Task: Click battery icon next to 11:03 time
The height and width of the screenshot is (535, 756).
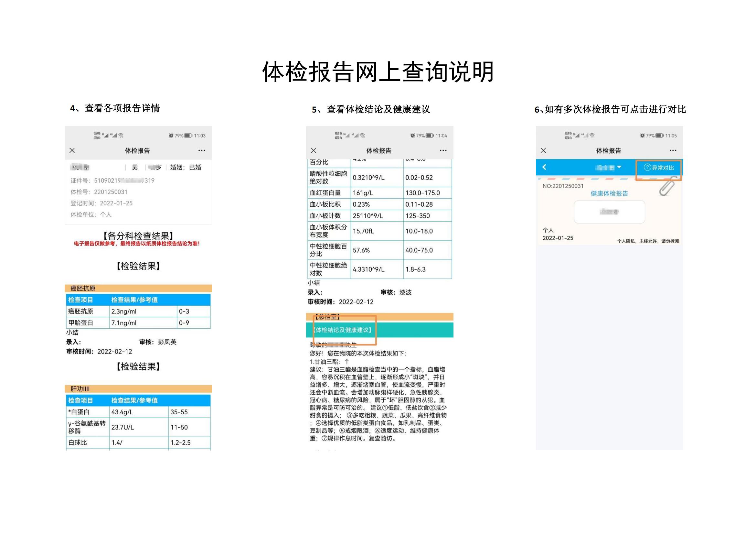Action: pos(188,136)
